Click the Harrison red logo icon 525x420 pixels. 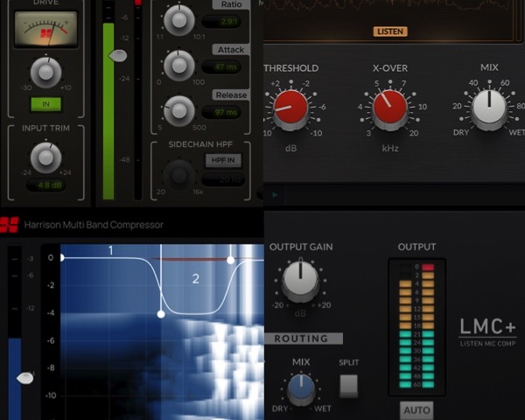click(x=9, y=225)
